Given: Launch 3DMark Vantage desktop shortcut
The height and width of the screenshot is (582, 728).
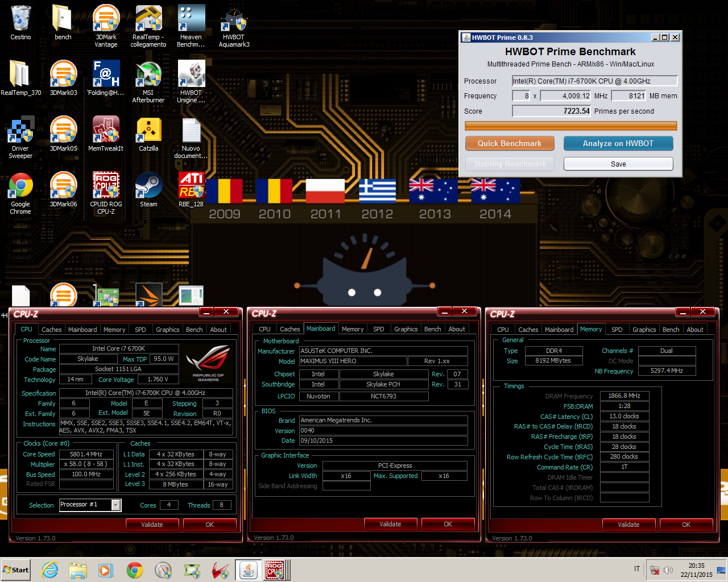Looking at the screenshot, I should coord(106,26).
